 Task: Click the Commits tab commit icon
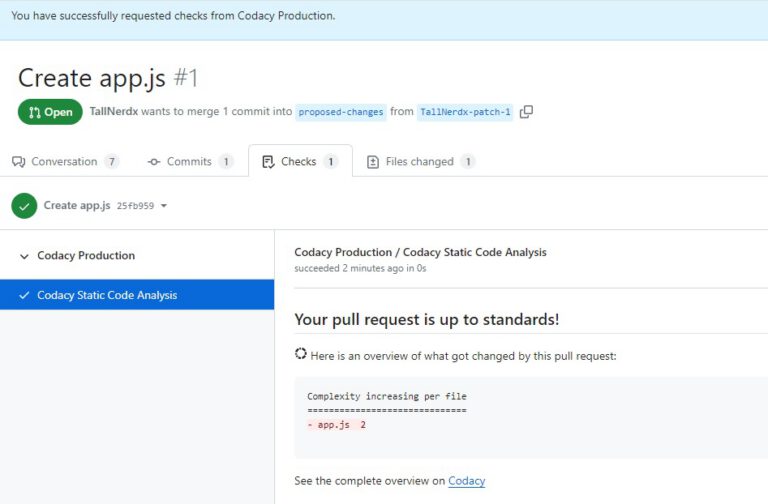154,162
